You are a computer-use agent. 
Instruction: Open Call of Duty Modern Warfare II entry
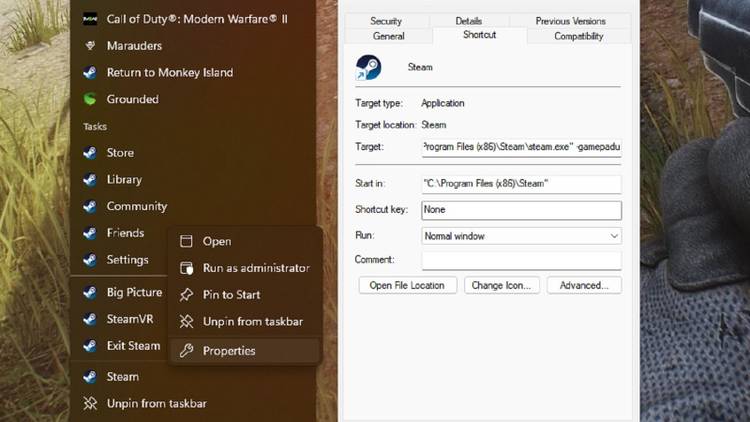pos(193,19)
